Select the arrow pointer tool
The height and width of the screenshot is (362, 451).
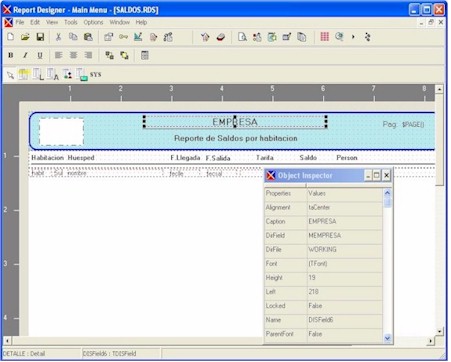(11, 75)
